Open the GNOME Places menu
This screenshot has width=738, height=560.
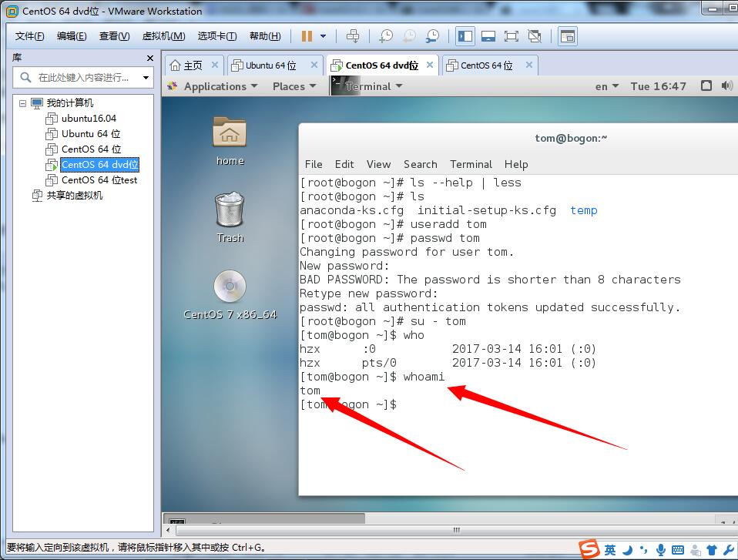point(294,86)
